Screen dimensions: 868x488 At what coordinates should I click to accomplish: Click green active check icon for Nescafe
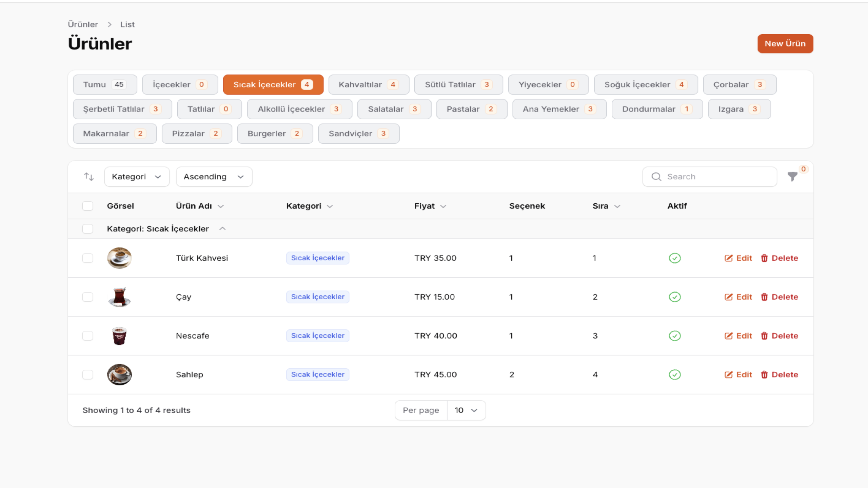click(x=674, y=336)
